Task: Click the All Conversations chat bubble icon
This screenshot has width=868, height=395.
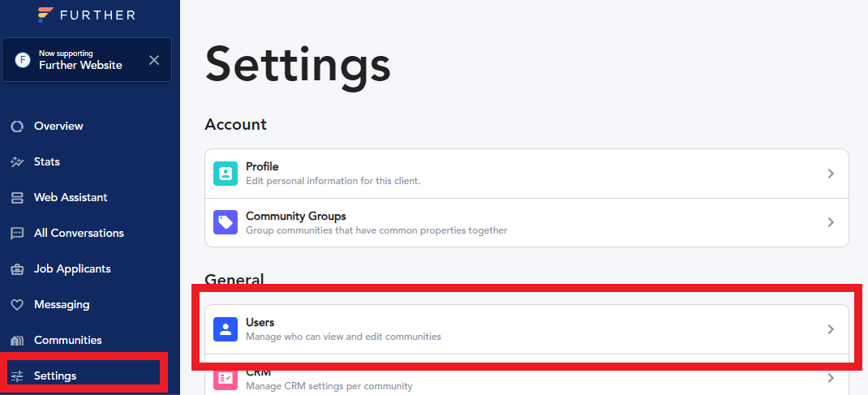Action: [x=16, y=234]
